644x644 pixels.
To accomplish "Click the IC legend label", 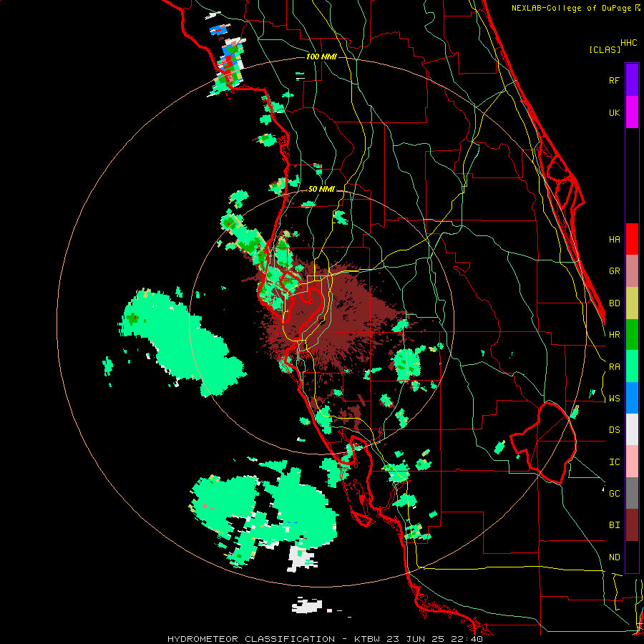I will coord(615,462).
